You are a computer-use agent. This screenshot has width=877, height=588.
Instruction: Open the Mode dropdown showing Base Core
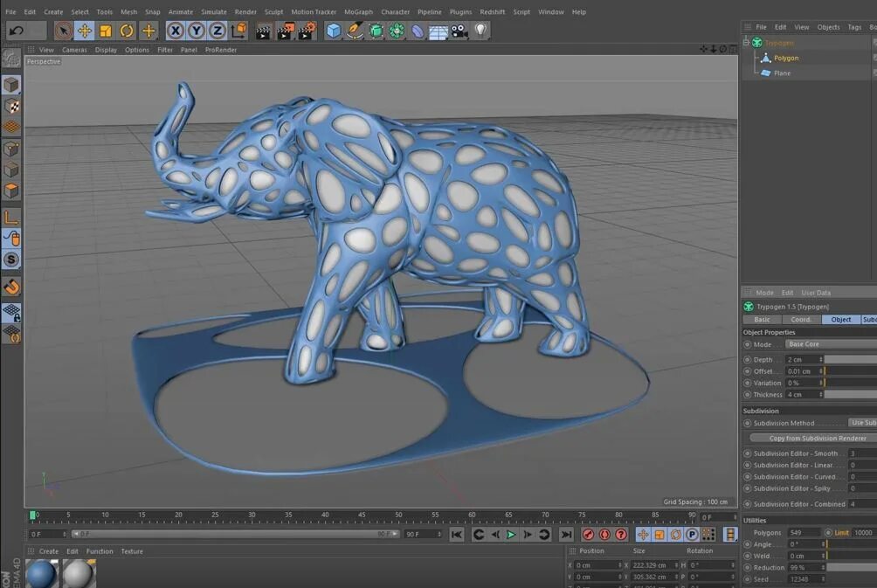click(x=831, y=344)
